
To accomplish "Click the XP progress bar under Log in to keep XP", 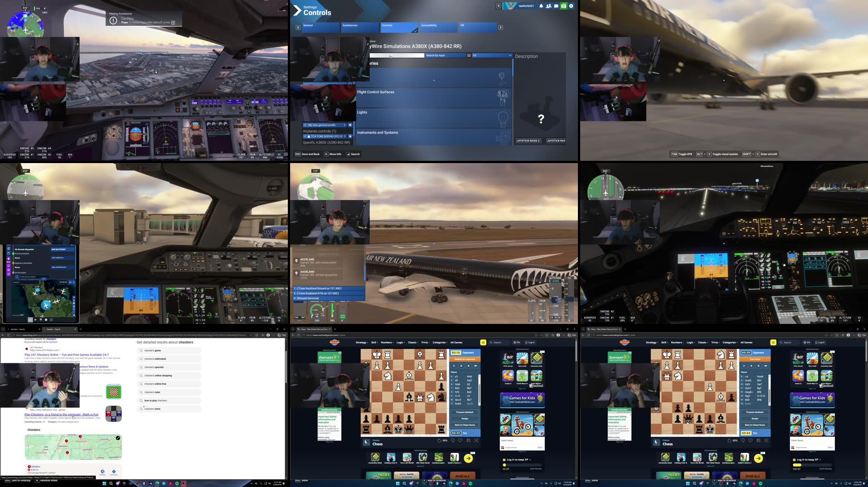I will [523, 465].
